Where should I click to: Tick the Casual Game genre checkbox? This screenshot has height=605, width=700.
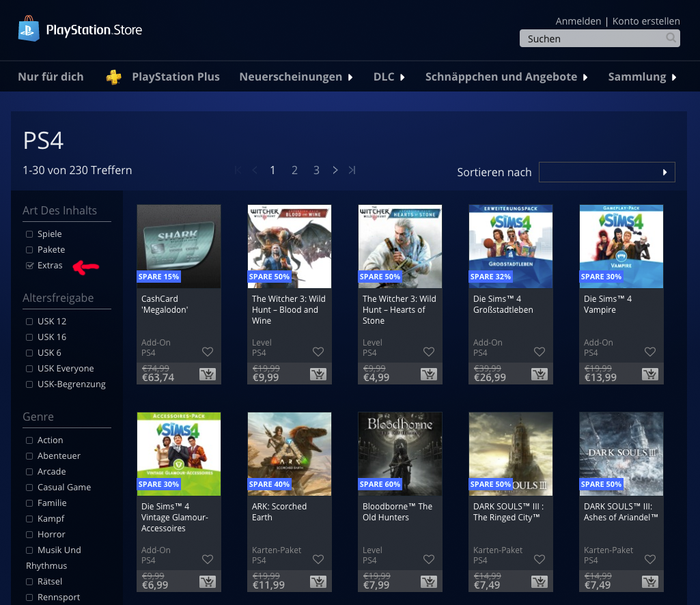tap(29, 488)
